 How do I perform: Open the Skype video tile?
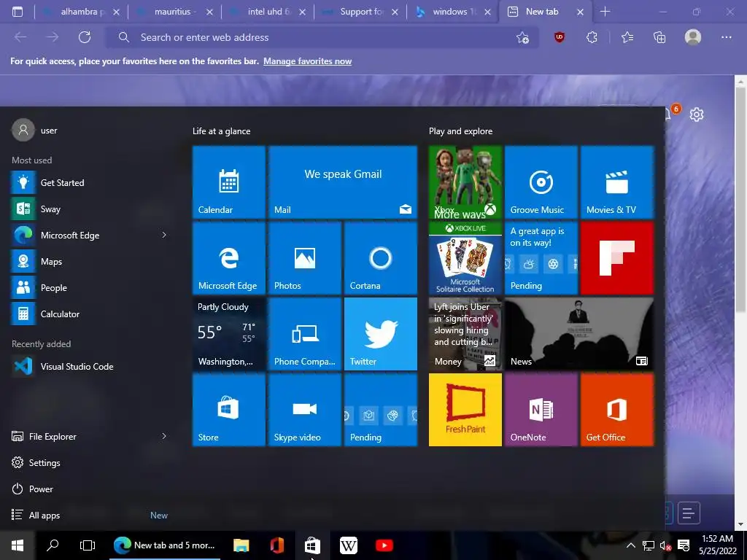[305, 410]
